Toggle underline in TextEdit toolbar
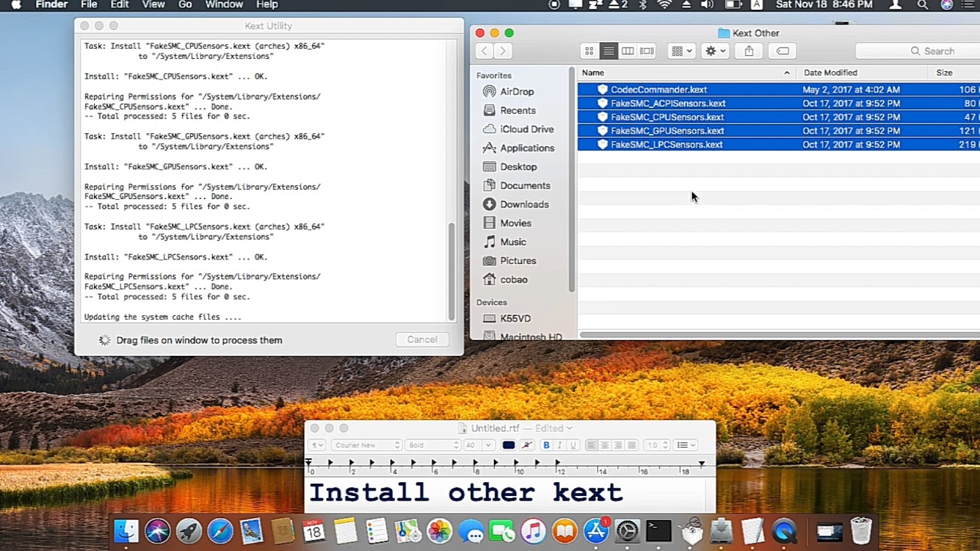The height and width of the screenshot is (551, 980). click(x=573, y=445)
